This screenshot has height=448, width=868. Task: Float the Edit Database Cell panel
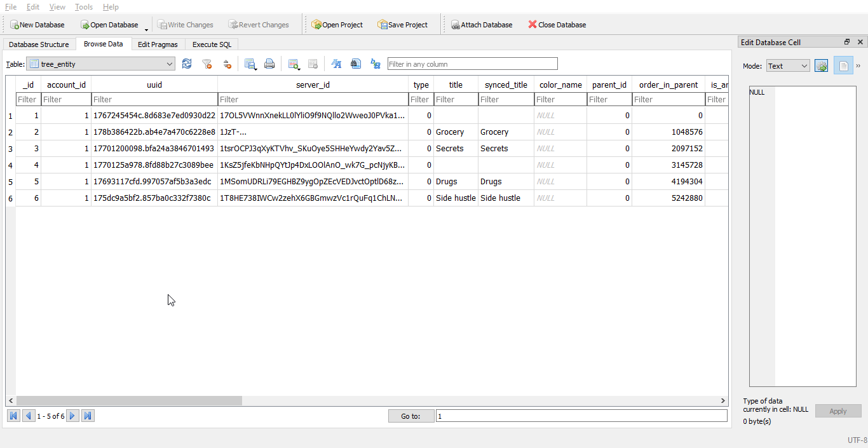pos(847,42)
